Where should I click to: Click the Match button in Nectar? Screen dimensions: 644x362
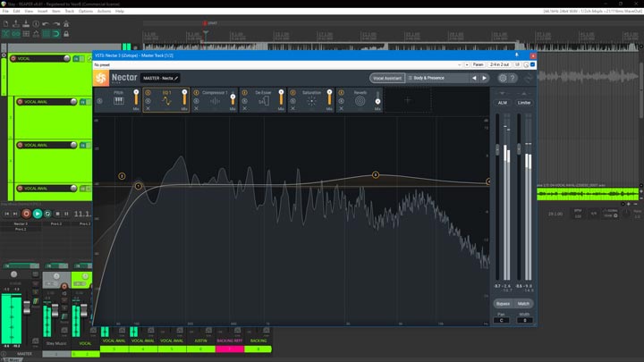click(523, 304)
